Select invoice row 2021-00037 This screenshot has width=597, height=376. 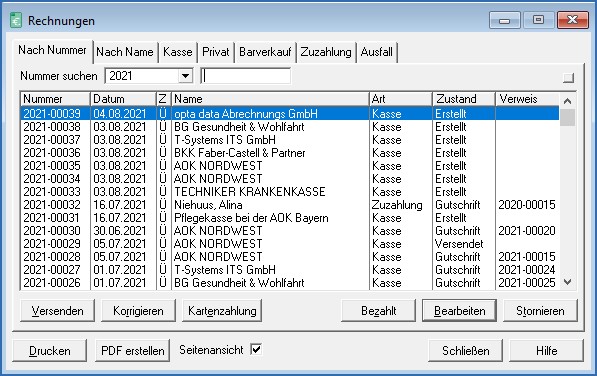tap(290, 140)
